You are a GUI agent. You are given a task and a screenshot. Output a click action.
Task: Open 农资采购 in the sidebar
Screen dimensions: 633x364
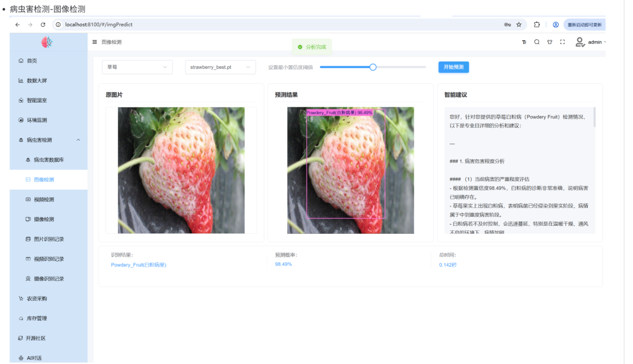pos(49,298)
